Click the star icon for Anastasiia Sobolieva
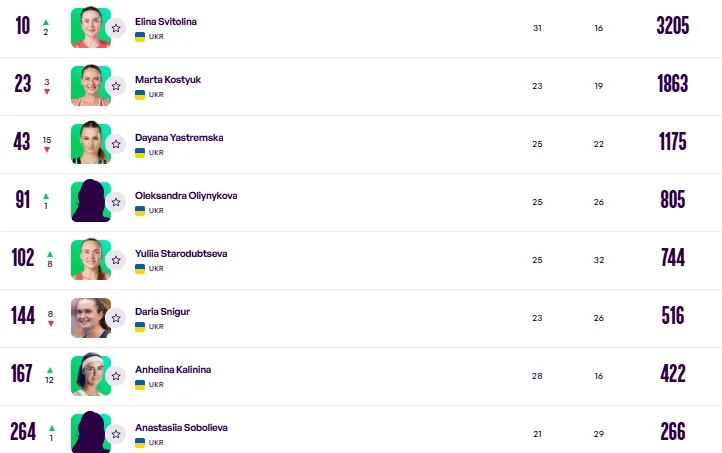This screenshot has height=453, width=722. pos(116,435)
